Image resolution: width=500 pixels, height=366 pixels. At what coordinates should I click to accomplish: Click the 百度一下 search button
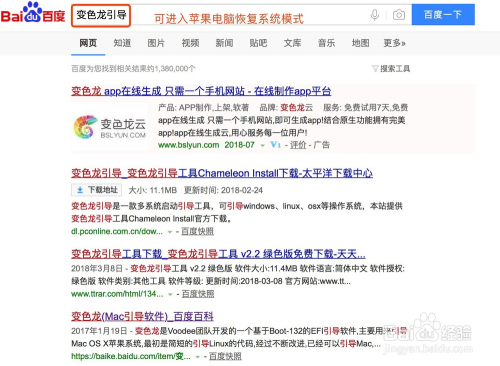(443, 14)
